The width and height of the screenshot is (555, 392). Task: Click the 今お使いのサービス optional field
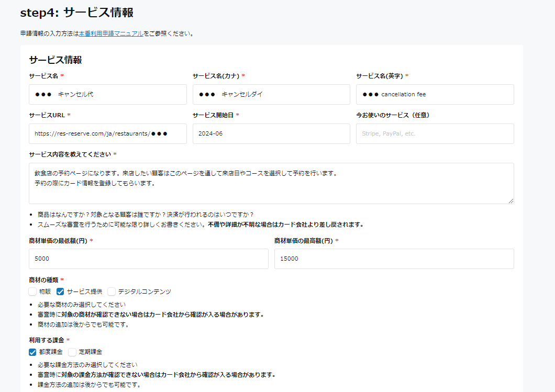pyautogui.click(x=435, y=134)
